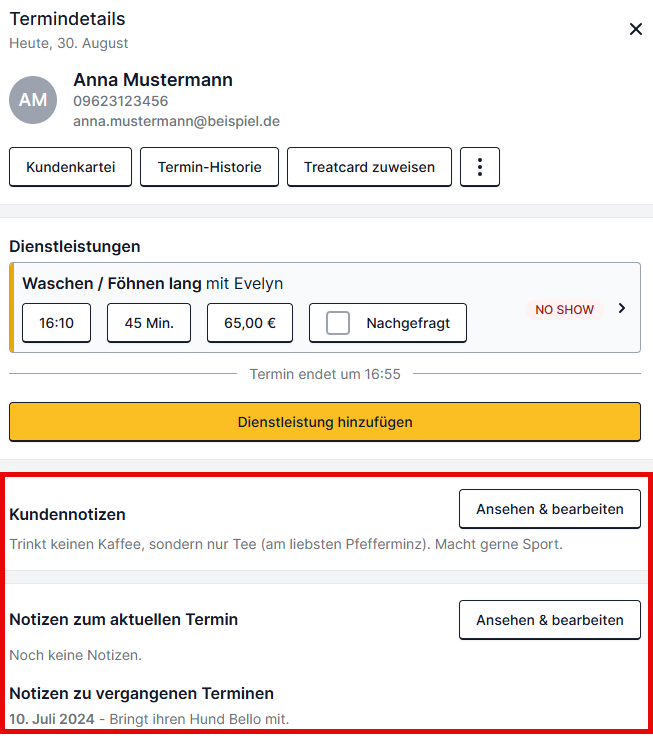This screenshot has width=653, height=743.
Task: Open the three-dot more options menu
Action: [480, 167]
